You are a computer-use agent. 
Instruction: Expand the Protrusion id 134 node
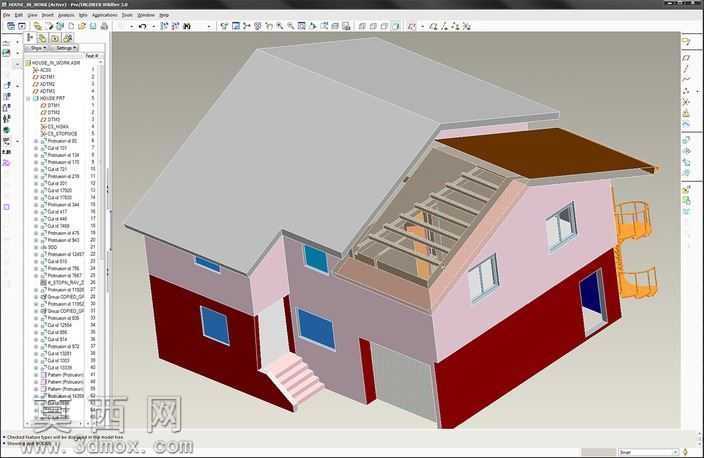[36, 155]
